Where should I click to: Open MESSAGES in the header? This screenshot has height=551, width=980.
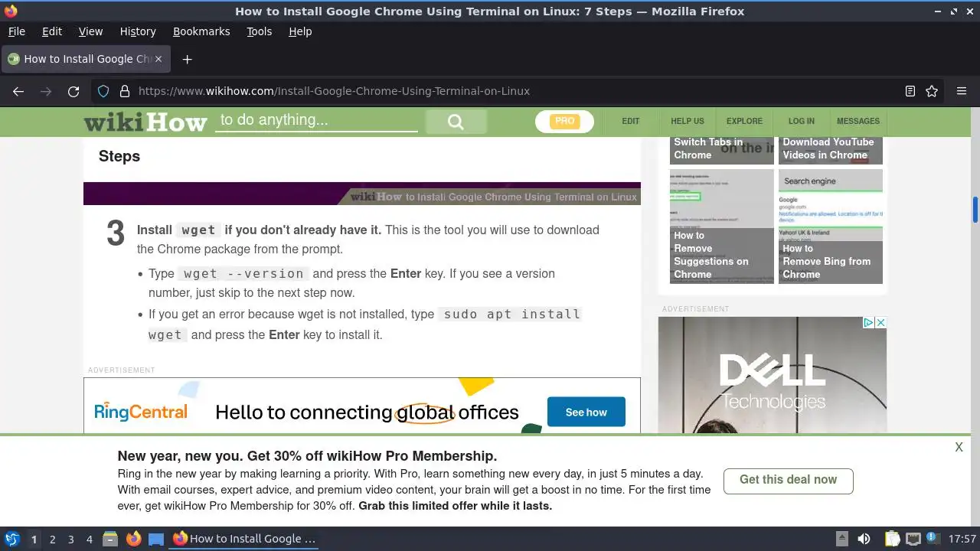click(x=858, y=122)
